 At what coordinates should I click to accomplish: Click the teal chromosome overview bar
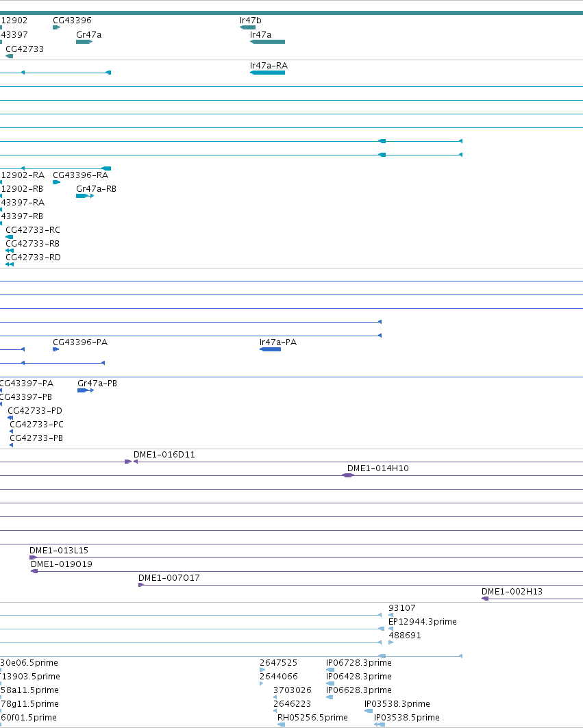[x=291, y=13]
